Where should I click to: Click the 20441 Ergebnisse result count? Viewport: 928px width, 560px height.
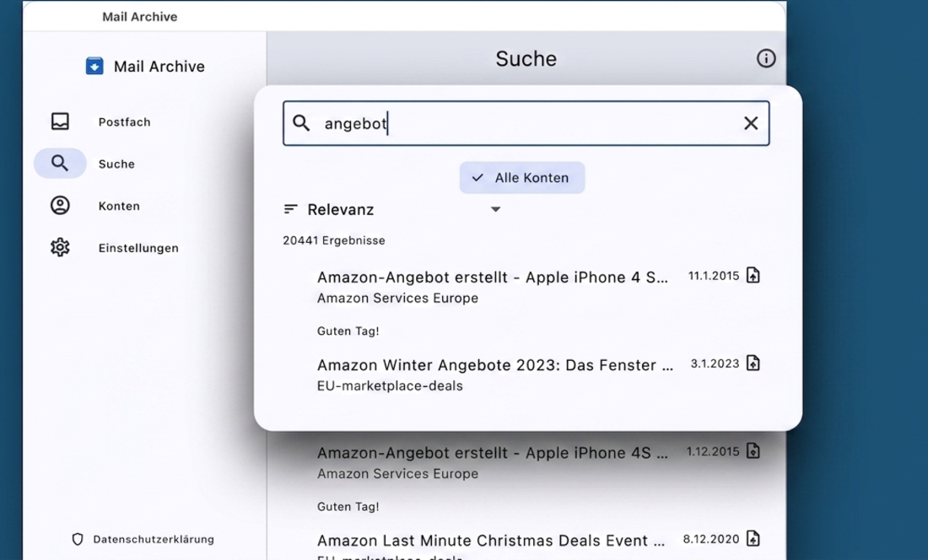point(334,240)
